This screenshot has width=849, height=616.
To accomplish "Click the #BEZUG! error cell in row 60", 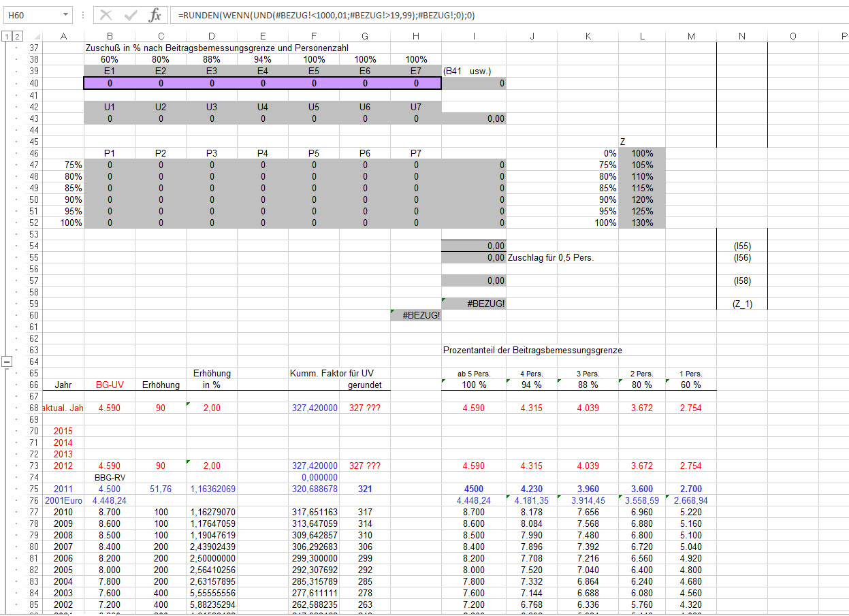I will coord(416,315).
